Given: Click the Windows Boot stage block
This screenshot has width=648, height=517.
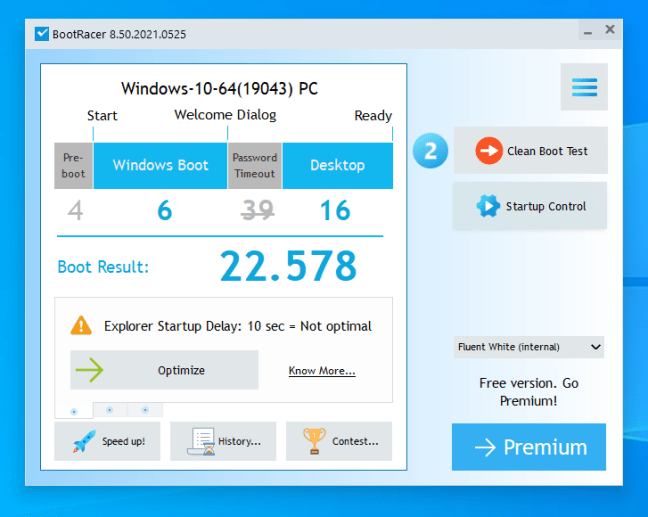Looking at the screenshot, I should 160,166.
